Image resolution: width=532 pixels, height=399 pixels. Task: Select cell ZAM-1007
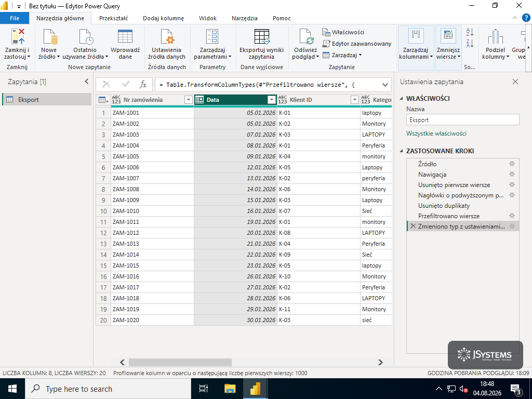(152, 178)
